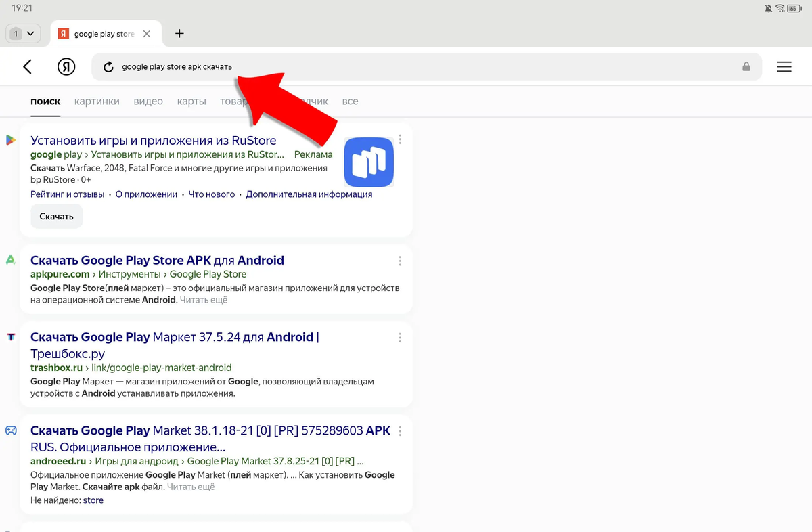Open options for the androeed result
Screen dimensions: 812x532
click(x=400, y=430)
